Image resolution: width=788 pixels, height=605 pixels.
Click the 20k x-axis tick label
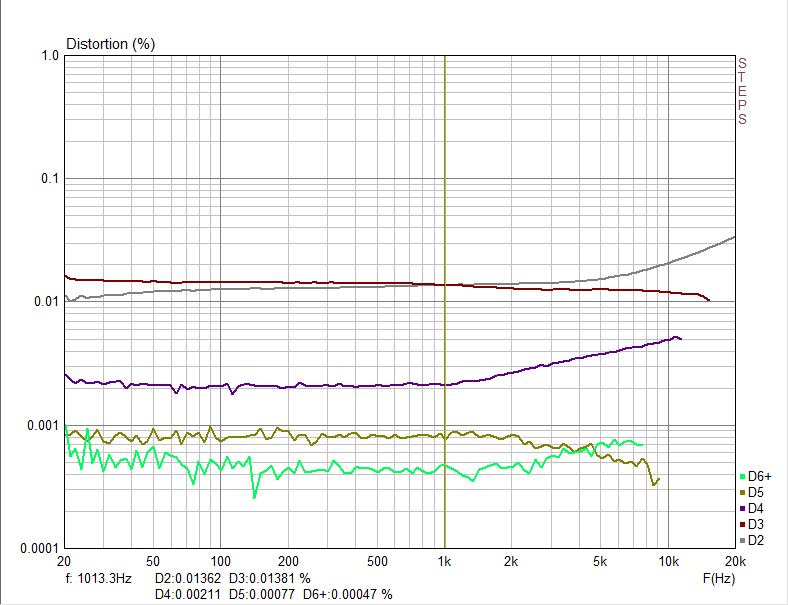pos(735,562)
